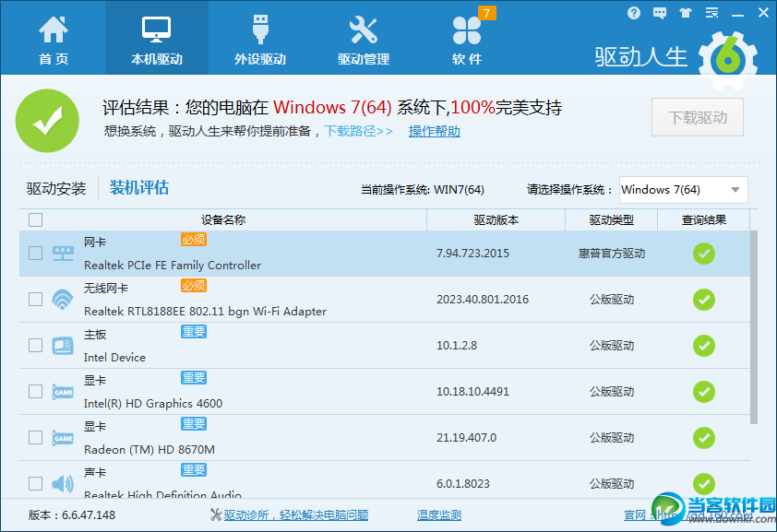The image size is (777, 532).
Task: Check the Intel HD Graphics 4600 checkbox
Action: (x=35, y=392)
